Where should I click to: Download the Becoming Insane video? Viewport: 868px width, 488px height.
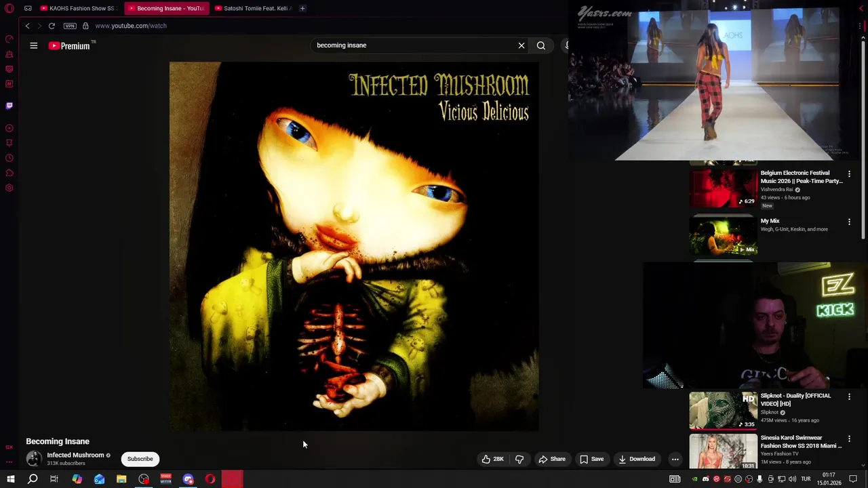pyautogui.click(x=637, y=459)
